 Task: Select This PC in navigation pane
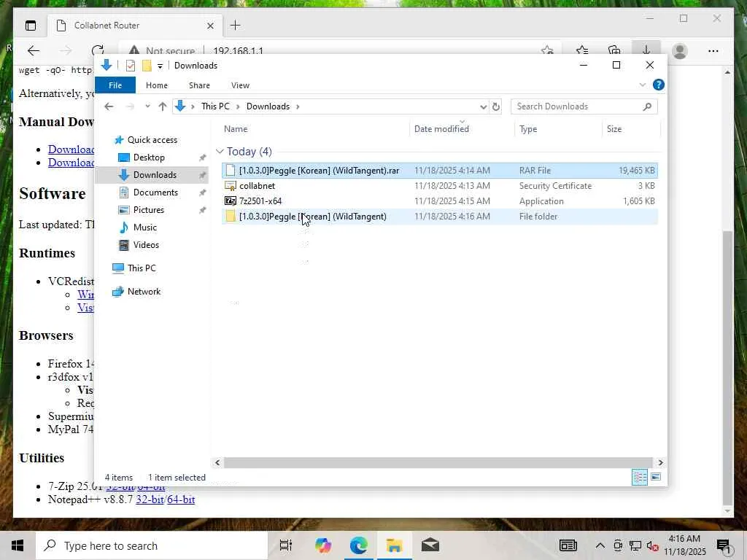pos(142,268)
